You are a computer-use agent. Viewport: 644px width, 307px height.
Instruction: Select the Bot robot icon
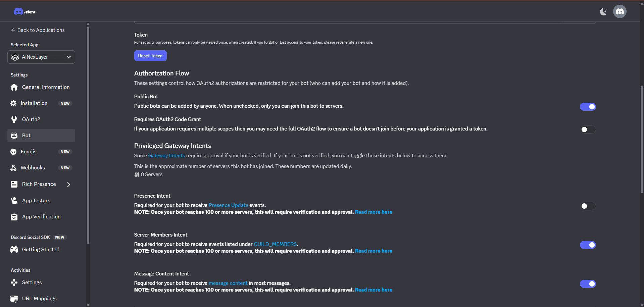pos(14,135)
